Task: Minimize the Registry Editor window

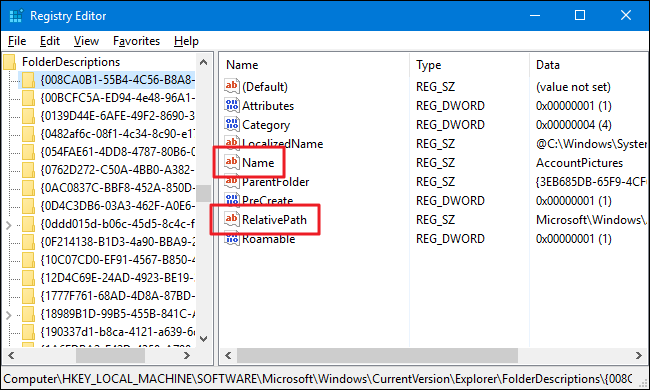Action: (535, 16)
